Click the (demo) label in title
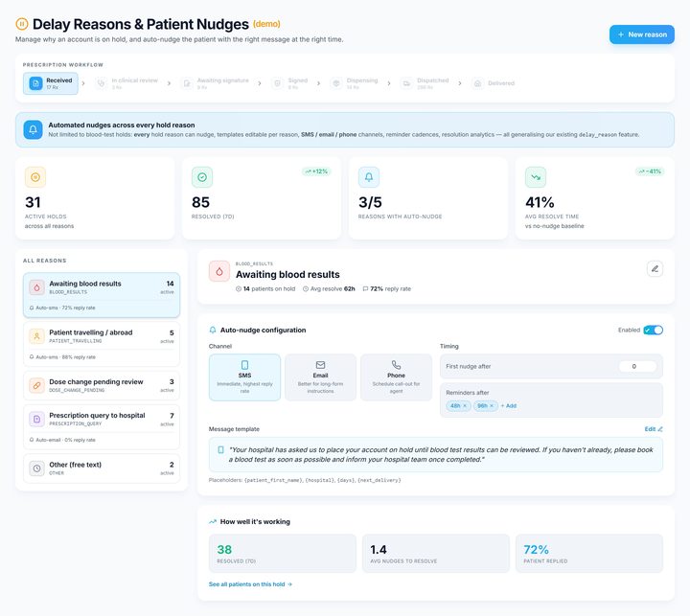 tap(266, 24)
